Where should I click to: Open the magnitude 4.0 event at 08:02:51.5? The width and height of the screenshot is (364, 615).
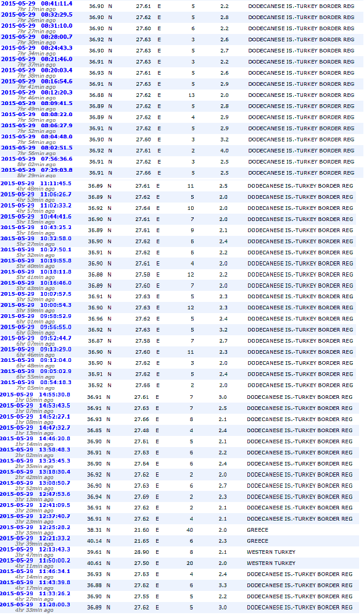point(37,148)
